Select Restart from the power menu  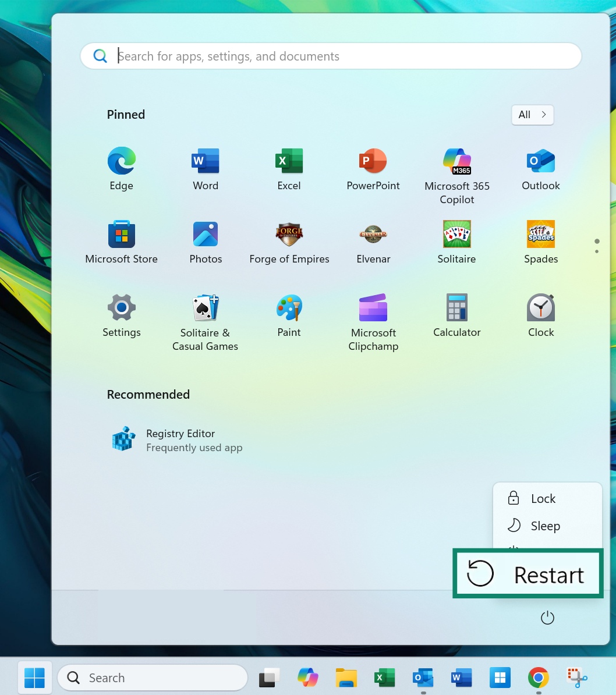pos(527,573)
